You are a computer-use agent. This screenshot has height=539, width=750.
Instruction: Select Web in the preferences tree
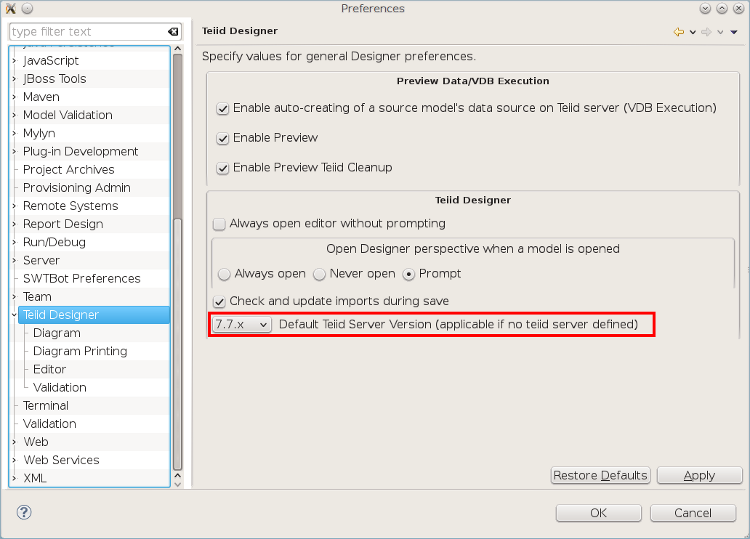pyautogui.click(x=36, y=442)
